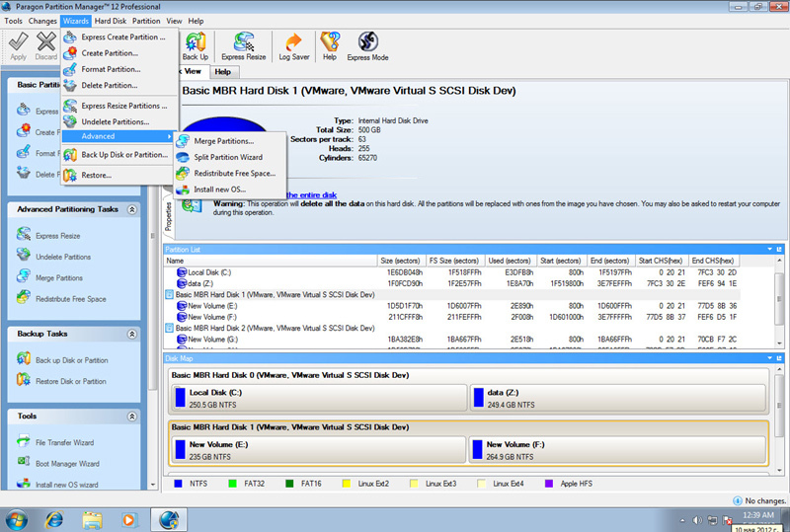Select Create Partition... menu entry
The width and height of the screenshot is (790, 532).
coord(119,53)
